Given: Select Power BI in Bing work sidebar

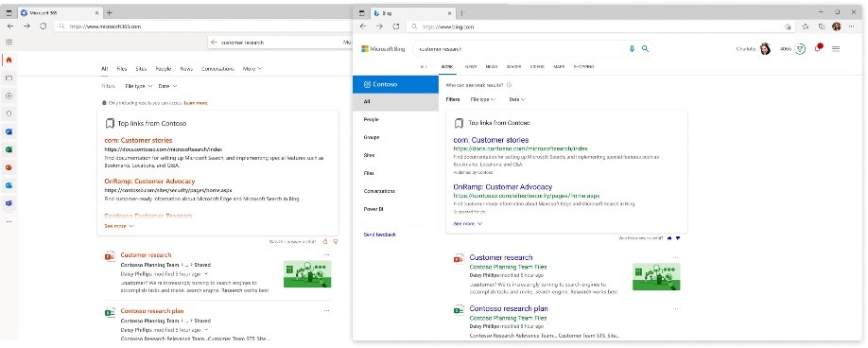Looking at the screenshot, I should (373, 209).
